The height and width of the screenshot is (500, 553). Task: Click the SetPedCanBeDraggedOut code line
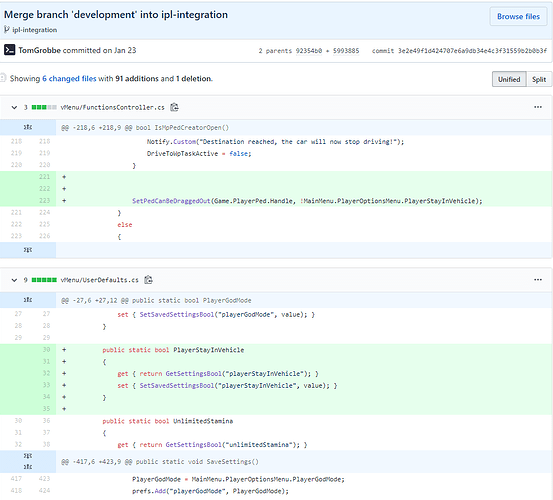[307, 201]
